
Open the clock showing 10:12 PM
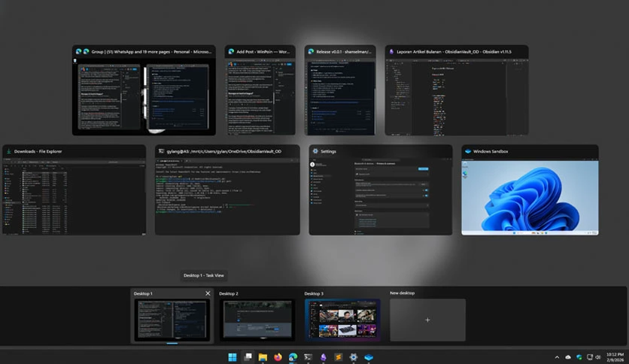[x=615, y=357]
